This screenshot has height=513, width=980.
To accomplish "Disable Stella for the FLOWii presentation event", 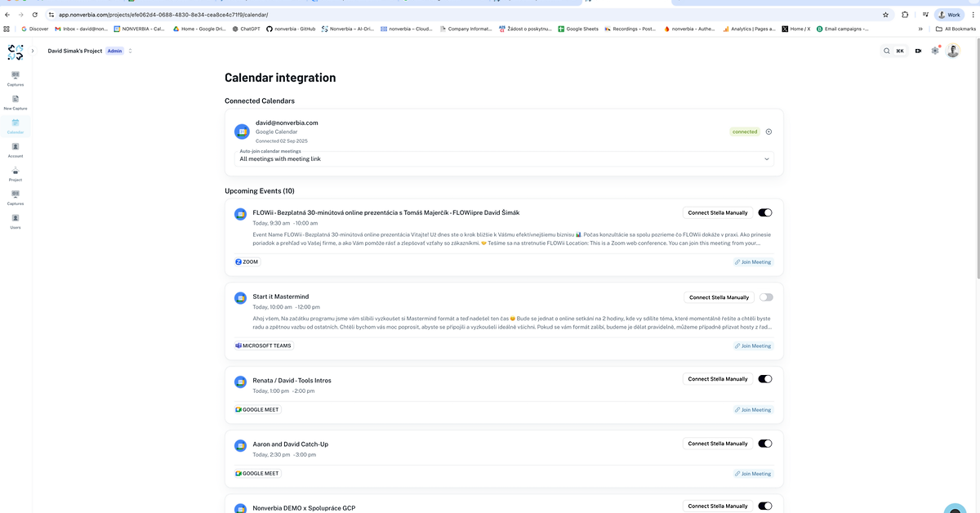I will click(x=764, y=212).
